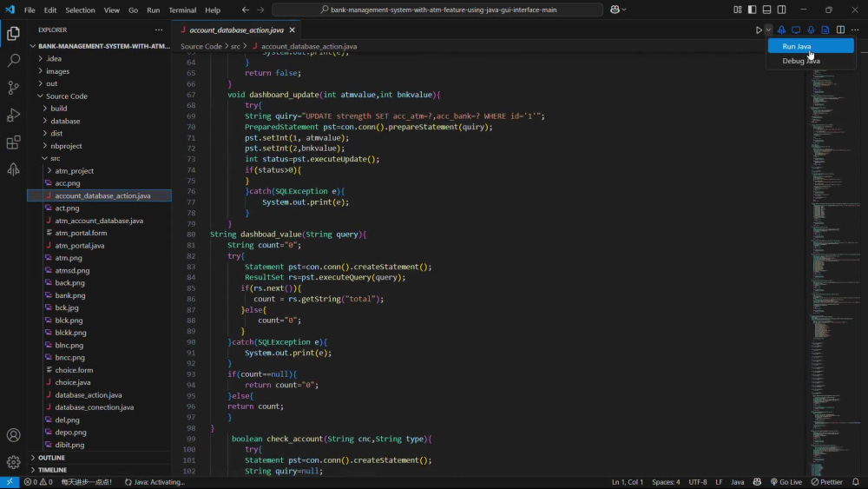Click the Run Java play button
This screenshot has width=868, height=489.
click(x=759, y=30)
